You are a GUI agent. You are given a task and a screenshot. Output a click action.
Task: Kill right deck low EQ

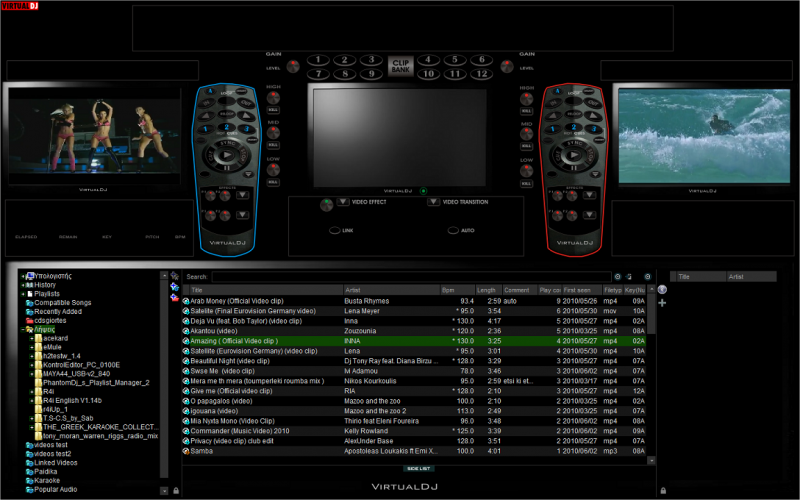[x=526, y=183]
